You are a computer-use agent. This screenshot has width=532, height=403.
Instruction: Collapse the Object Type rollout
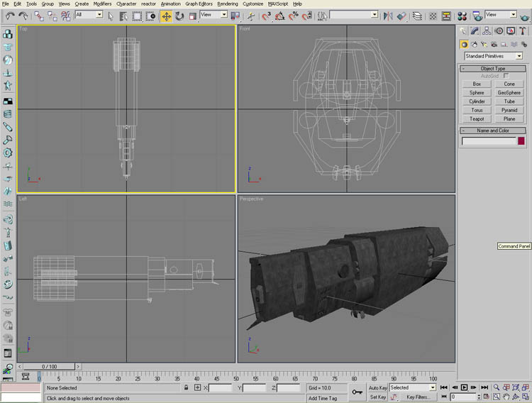(493, 68)
